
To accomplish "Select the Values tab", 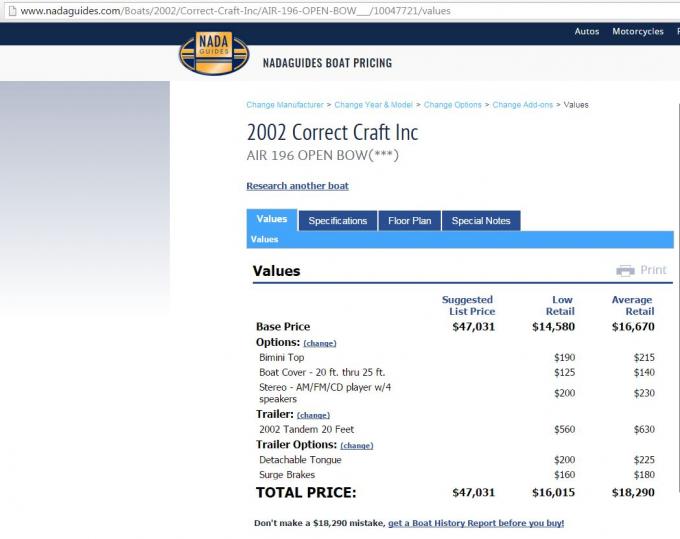I will 271,219.
